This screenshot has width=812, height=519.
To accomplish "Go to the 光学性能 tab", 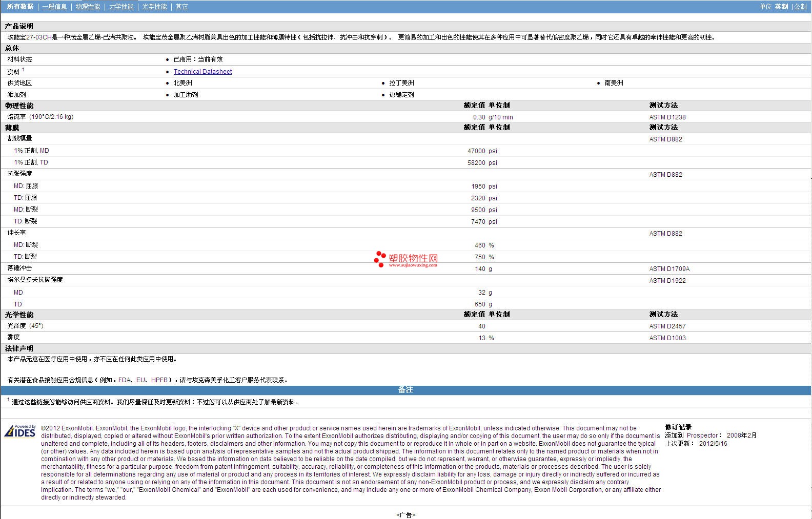I will coord(154,7).
